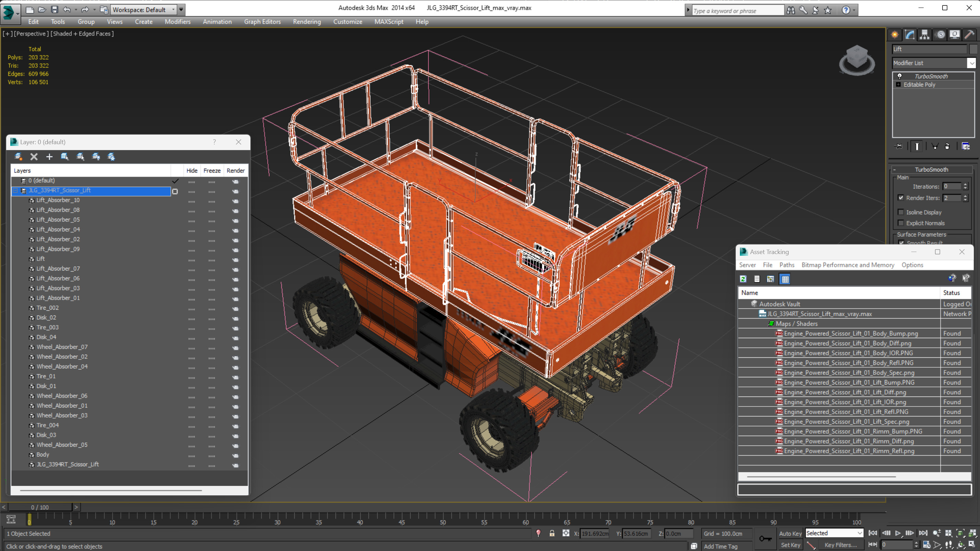This screenshot has width=980, height=551.
Task: Click the Auto Key button
Action: (790, 533)
